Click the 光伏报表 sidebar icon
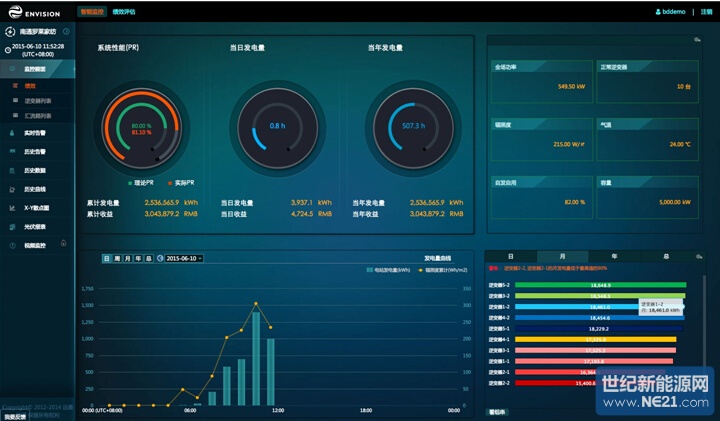 13,226
